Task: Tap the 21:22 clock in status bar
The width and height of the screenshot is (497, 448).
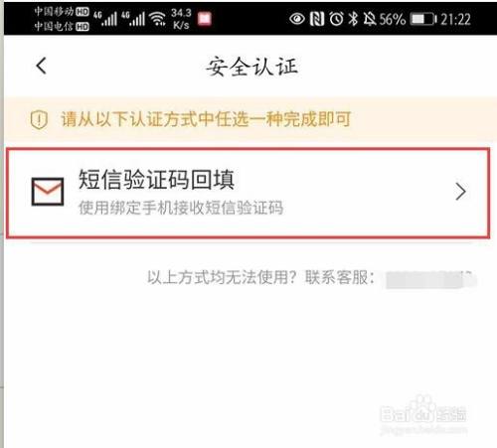Action: pyautogui.click(x=456, y=19)
